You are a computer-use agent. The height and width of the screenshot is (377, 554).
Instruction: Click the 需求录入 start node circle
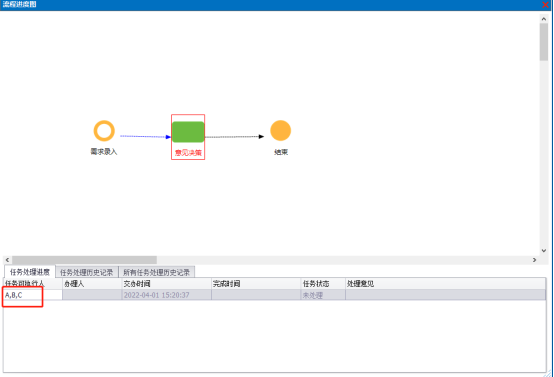pyautogui.click(x=104, y=131)
